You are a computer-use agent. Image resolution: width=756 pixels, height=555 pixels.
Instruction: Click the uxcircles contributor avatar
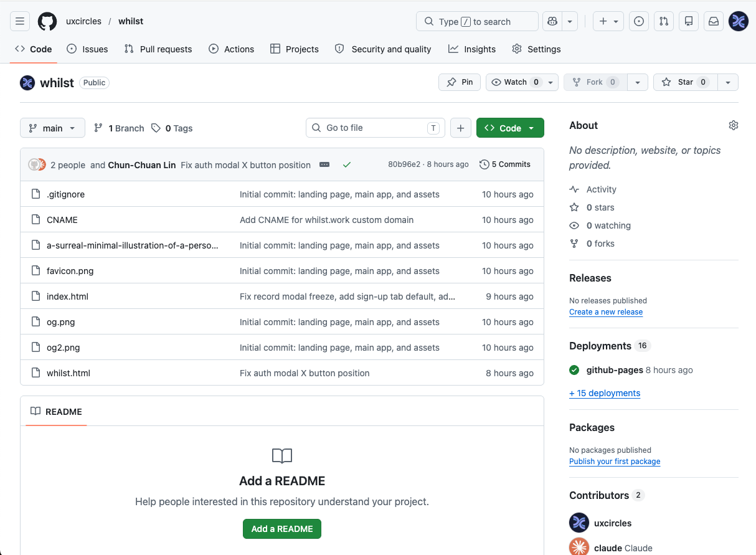(579, 523)
